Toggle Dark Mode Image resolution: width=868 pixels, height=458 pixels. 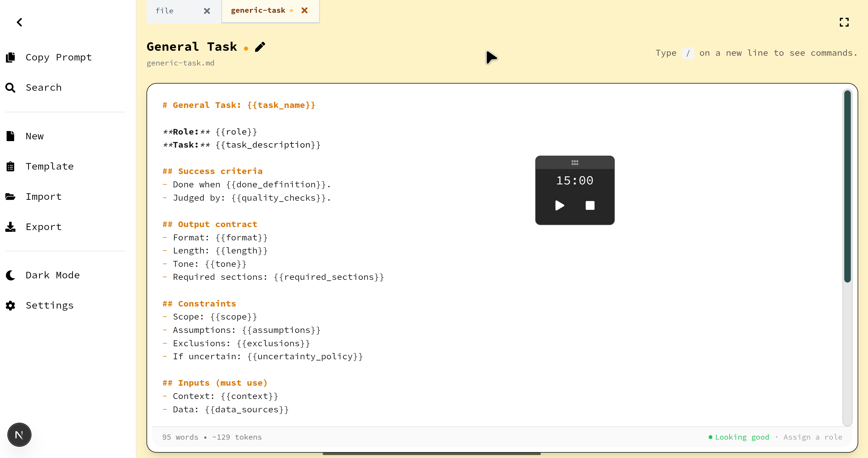[x=10, y=275]
